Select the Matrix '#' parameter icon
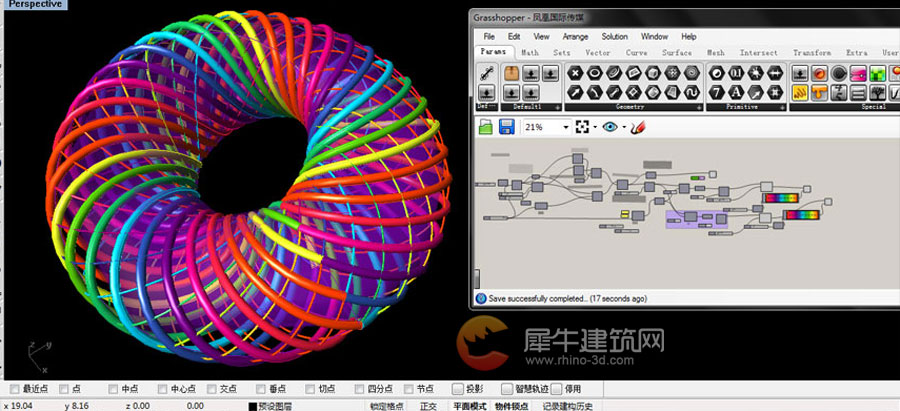 [775, 92]
